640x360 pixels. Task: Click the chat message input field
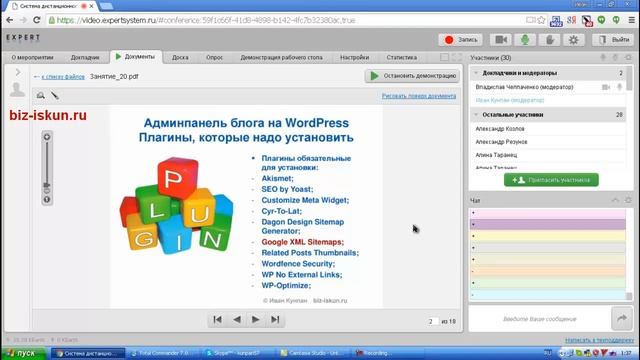point(540,319)
